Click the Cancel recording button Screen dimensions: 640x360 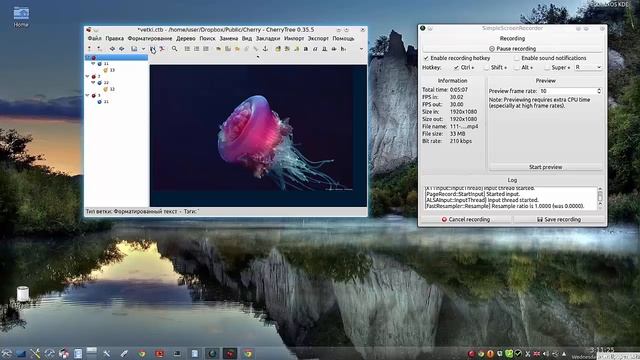[x=465, y=220]
